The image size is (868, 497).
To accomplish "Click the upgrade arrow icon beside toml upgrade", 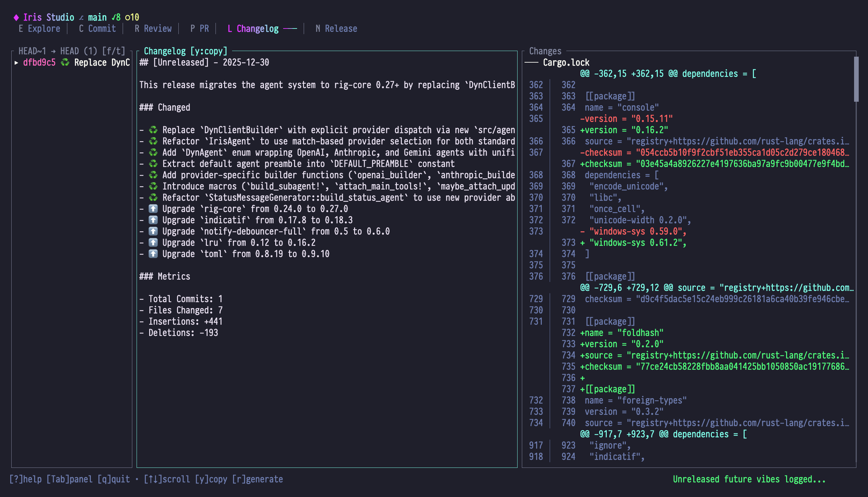I will [x=153, y=253].
